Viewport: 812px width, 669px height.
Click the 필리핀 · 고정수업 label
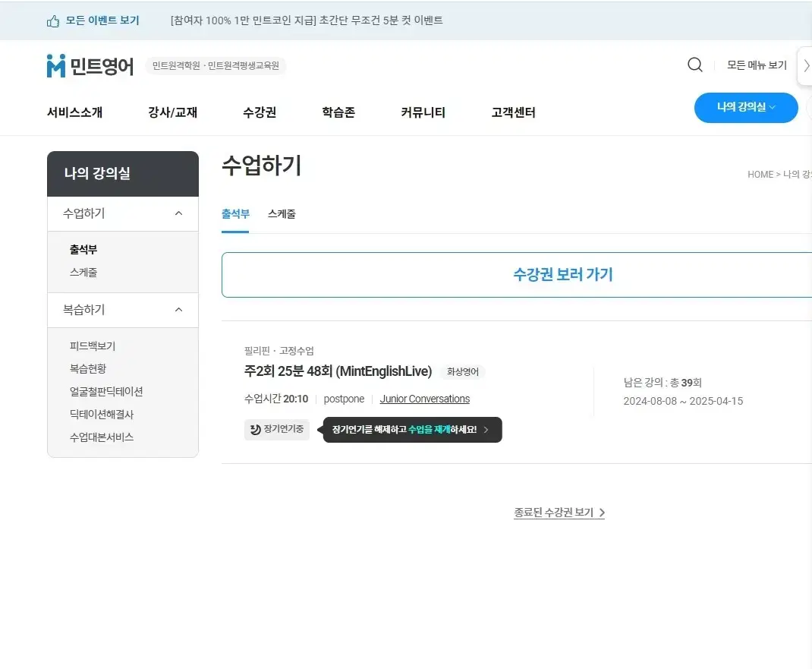point(279,351)
